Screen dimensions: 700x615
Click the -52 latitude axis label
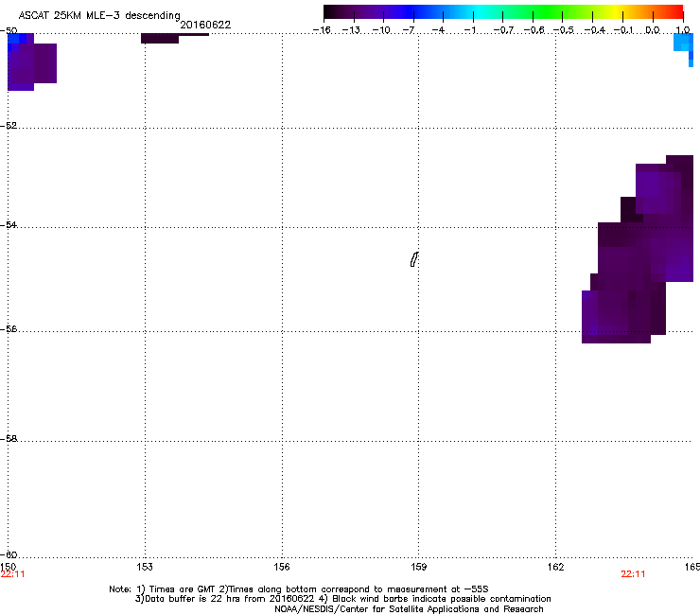coord(9,126)
